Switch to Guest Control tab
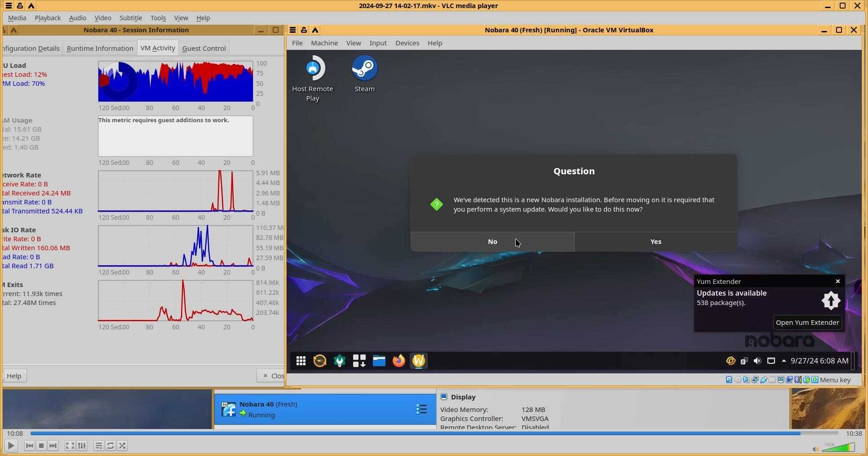The height and width of the screenshot is (456, 868). tap(204, 49)
